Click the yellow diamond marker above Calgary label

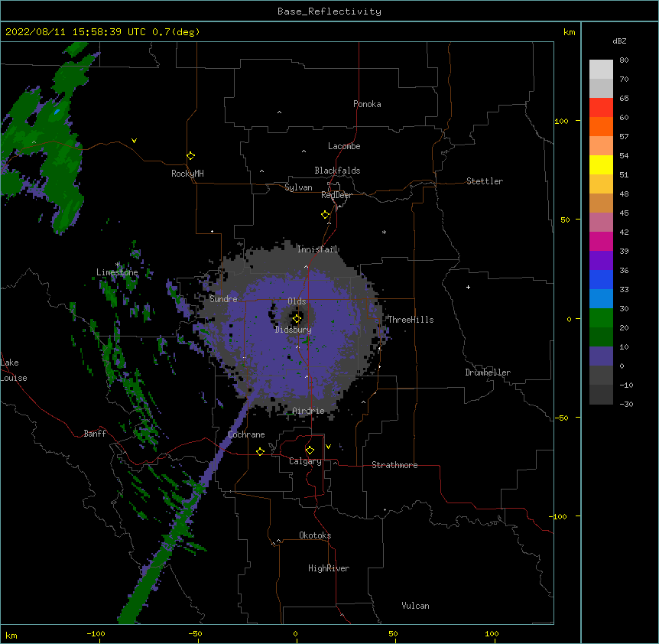click(x=310, y=450)
